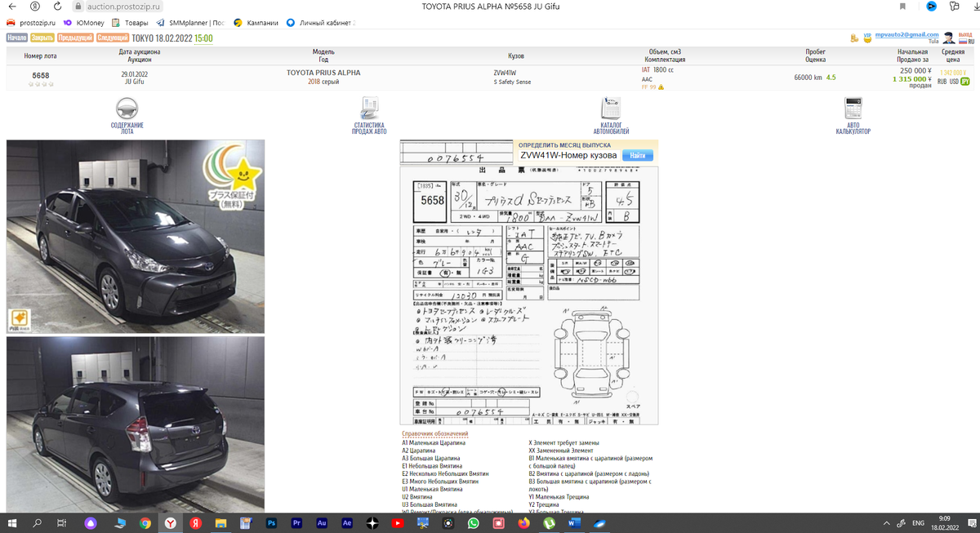The width and height of the screenshot is (980, 533).
Task: Go to Предыдущий lot
Action: 75,38
